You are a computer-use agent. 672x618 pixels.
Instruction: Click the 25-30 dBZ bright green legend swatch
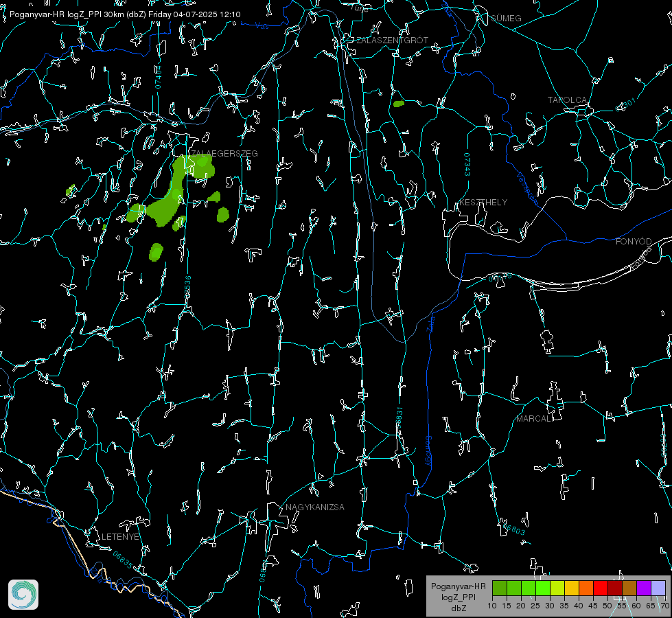point(543,588)
